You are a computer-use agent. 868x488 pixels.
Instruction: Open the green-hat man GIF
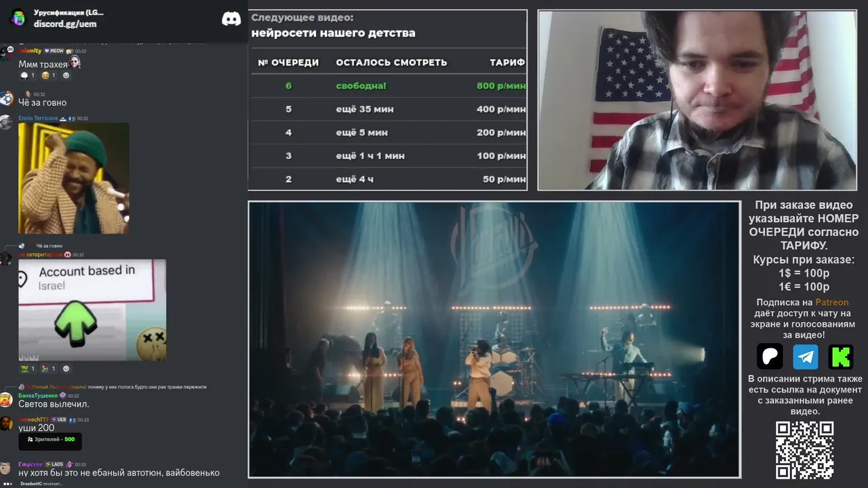[74, 178]
